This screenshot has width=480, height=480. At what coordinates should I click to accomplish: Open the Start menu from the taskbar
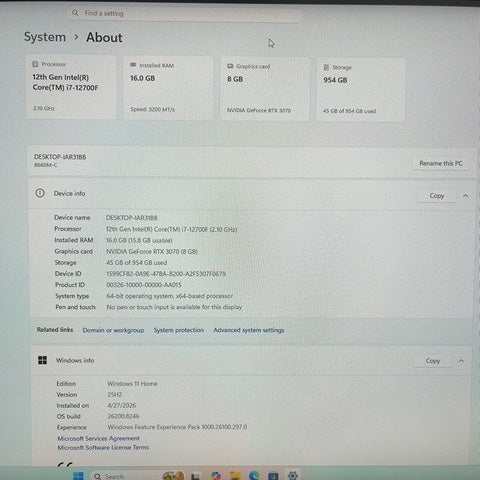tap(78, 476)
